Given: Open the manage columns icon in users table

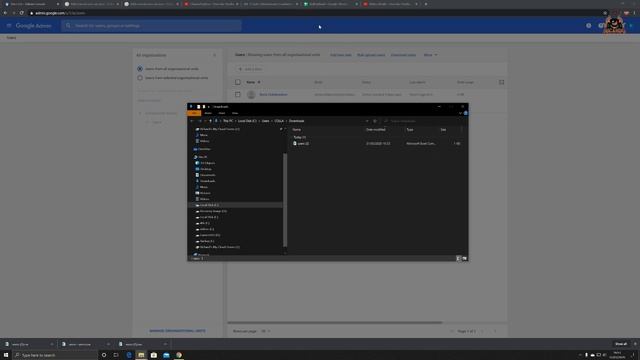Looking at the screenshot, I should [x=501, y=82].
